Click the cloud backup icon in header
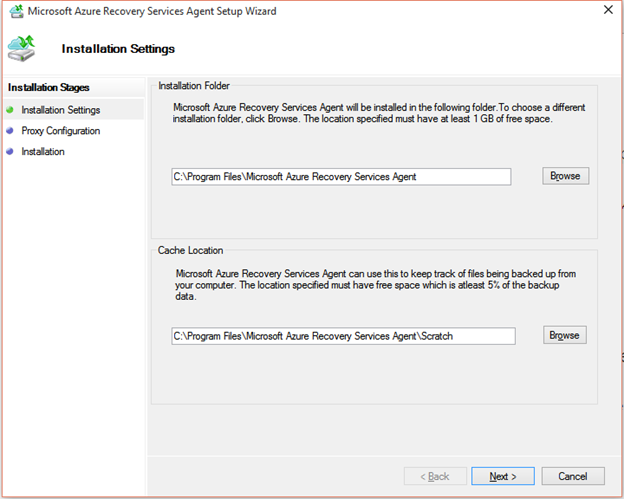Screen dimensions: 624x499 pos(24,47)
